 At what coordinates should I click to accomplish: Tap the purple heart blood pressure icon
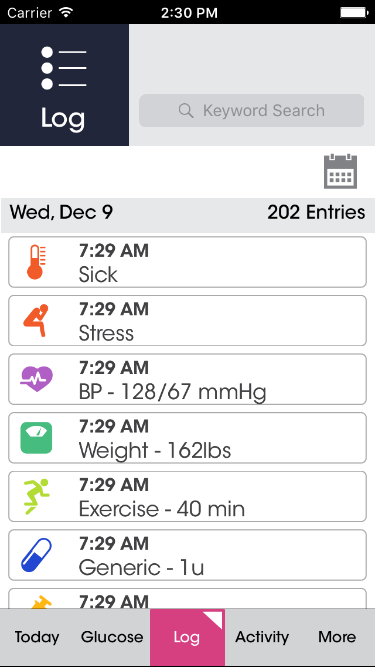coord(37,379)
